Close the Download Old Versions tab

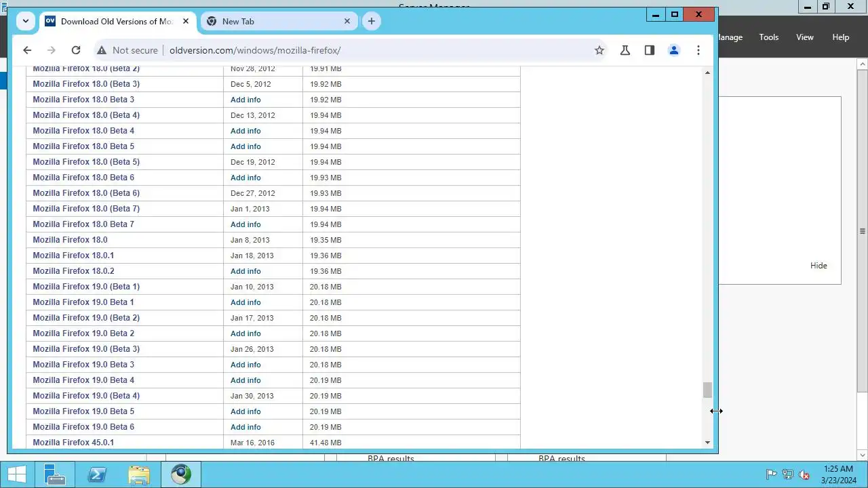tap(185, 21)
